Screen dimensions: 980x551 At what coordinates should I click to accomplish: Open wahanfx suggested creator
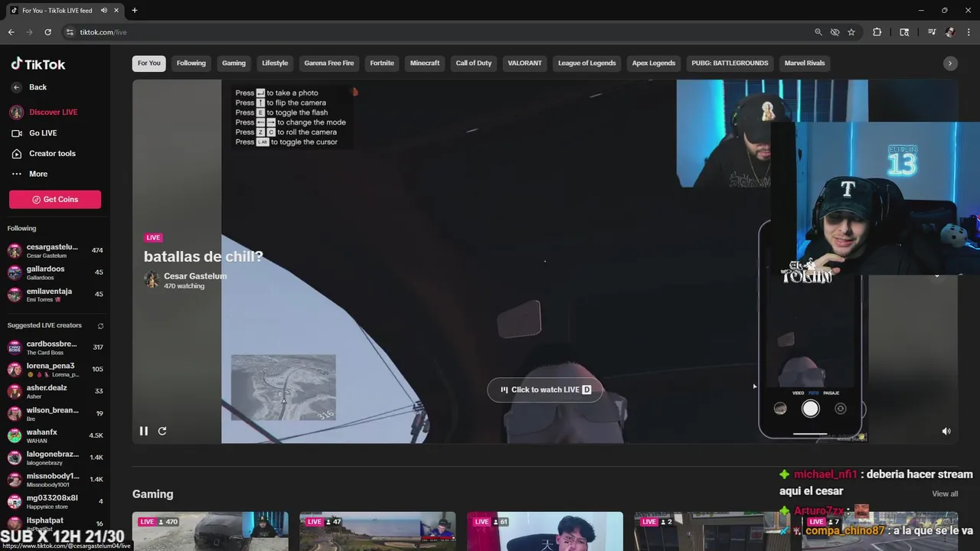pyautogui.click(x=55, y=435)
